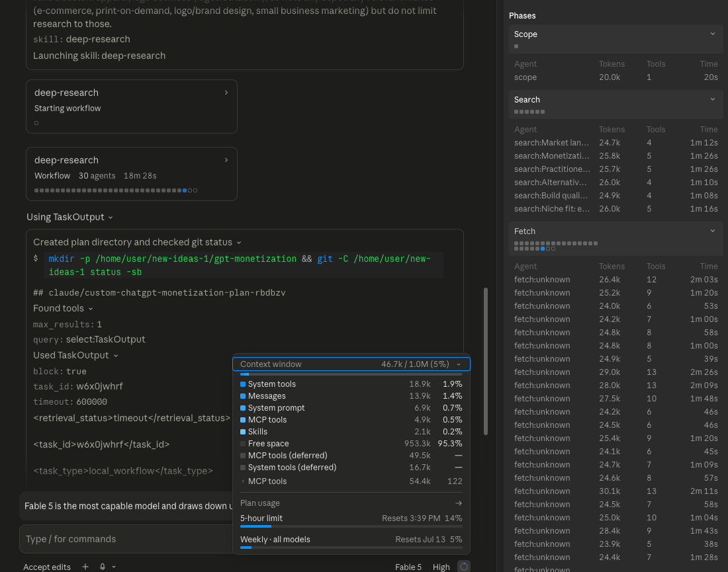Select the search:Niche fit: e... agent row

point(615,209)
